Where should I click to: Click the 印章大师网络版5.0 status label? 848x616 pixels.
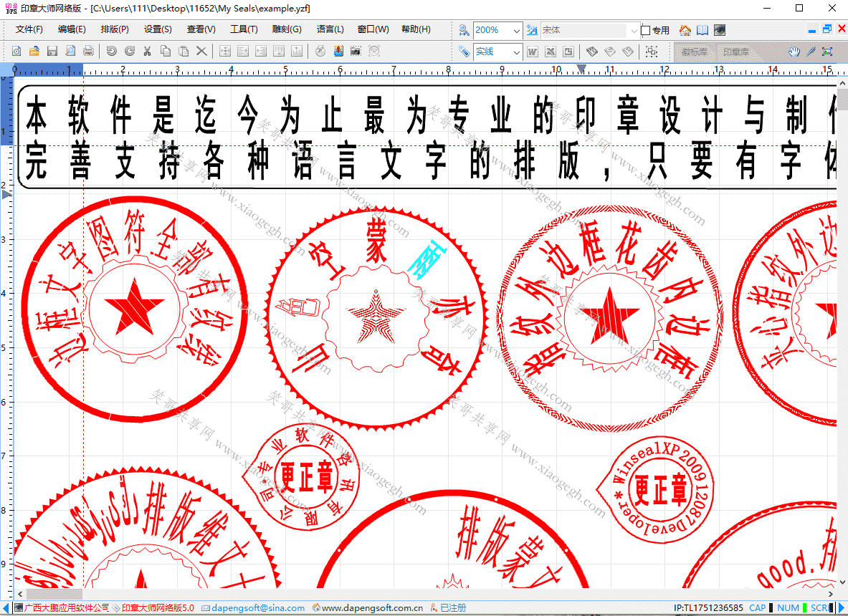158,608
